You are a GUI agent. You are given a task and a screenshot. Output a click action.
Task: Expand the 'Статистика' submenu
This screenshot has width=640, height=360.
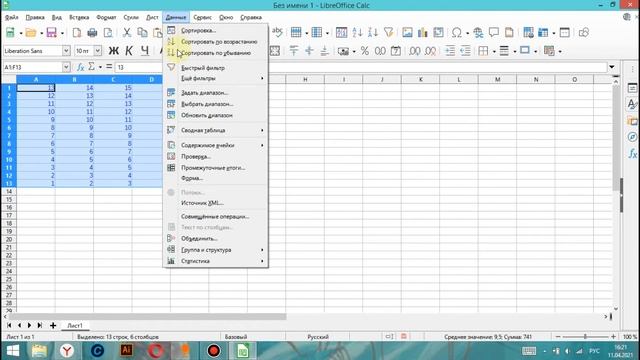pos(216,261)
